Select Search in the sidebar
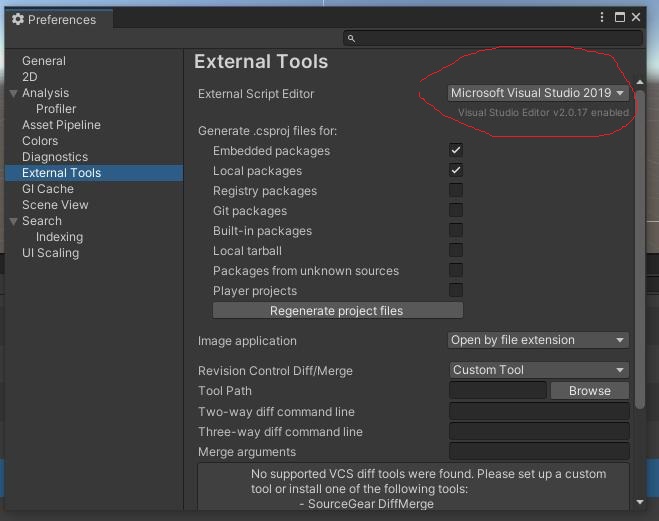 (42, 221)
